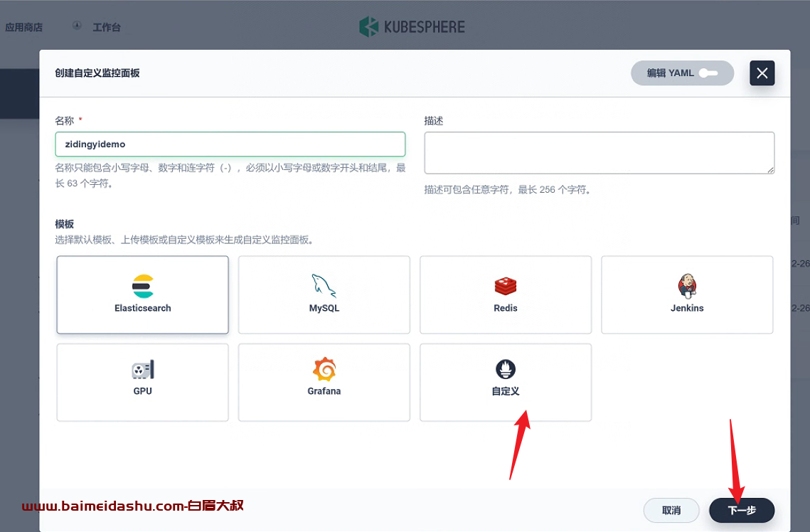Click 下一步 to continue
Screen dimensions: 810x532
[x=741, y=510]
